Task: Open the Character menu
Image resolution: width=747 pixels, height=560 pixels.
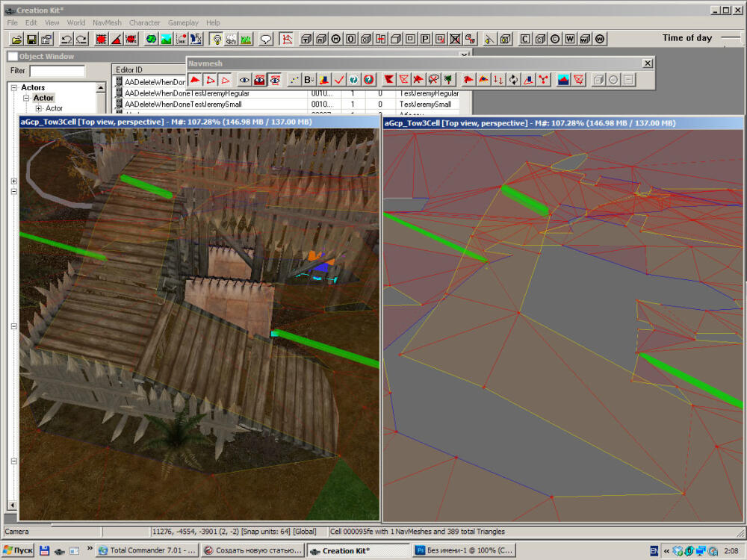Action: [144, 23]
